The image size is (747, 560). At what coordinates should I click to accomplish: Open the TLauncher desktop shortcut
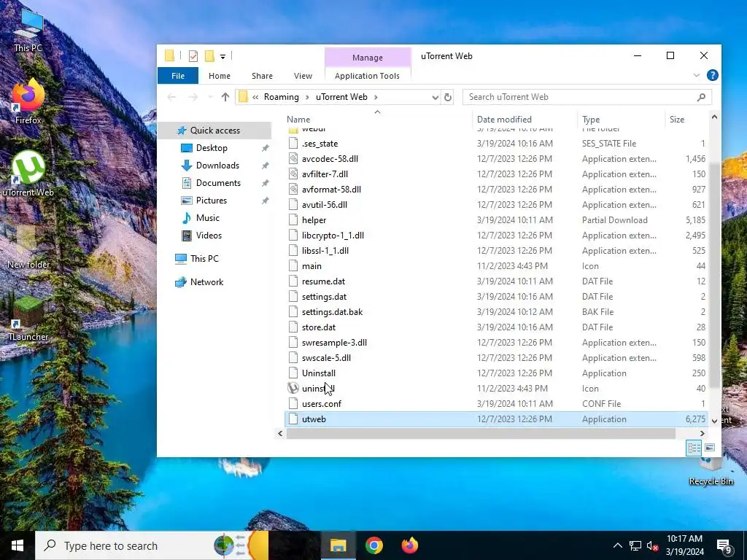click(28, 319)
